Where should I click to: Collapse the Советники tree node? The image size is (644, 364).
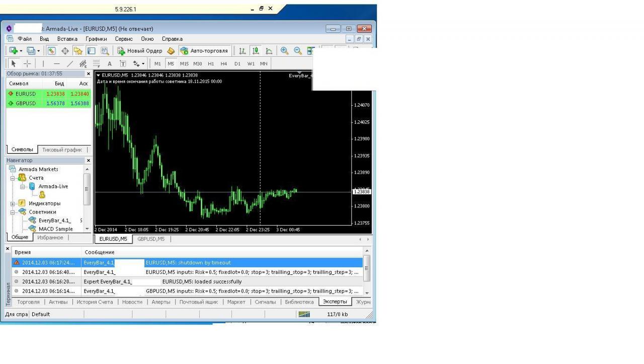(13, 212)
